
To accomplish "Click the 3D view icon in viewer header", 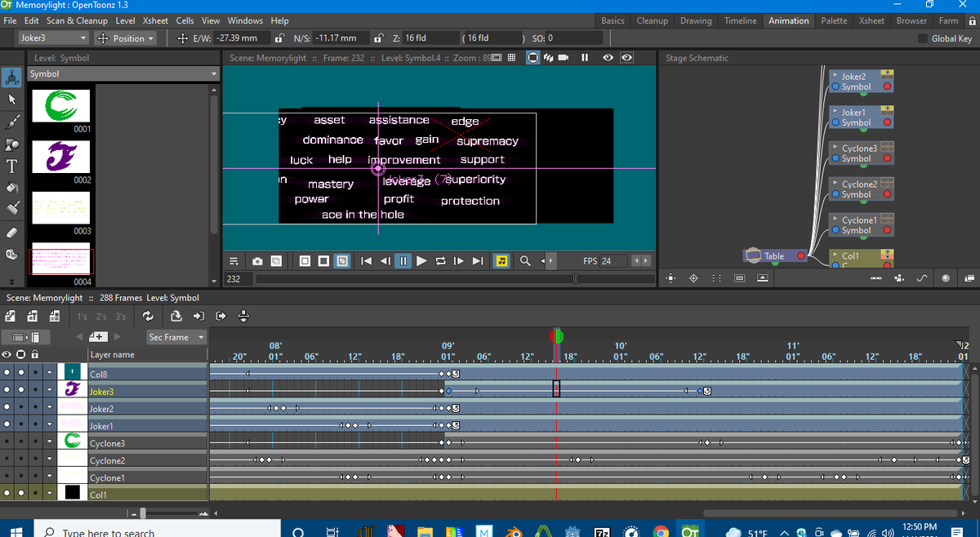I will tap(548, 58).
